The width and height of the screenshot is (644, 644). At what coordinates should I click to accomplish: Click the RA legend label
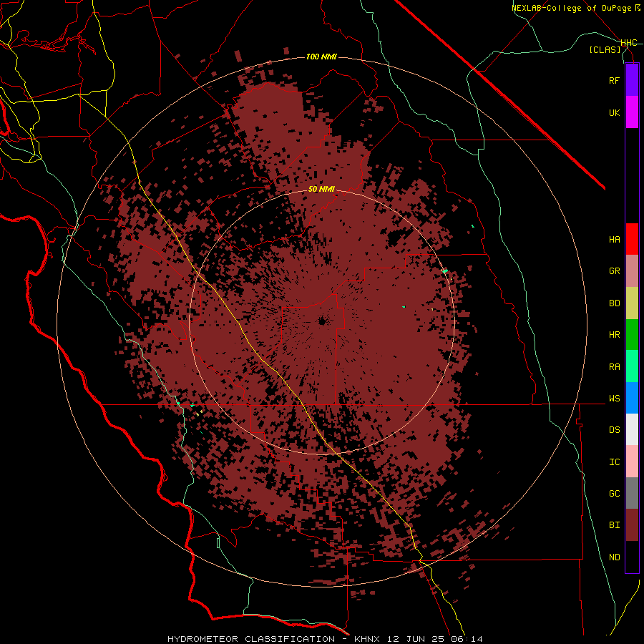[x=615, y=366]
